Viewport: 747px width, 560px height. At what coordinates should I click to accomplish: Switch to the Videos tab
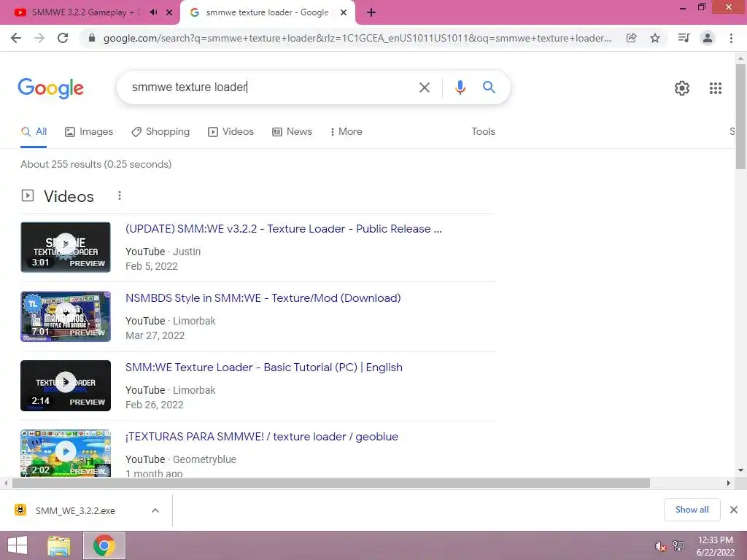[x=231, y=132]
